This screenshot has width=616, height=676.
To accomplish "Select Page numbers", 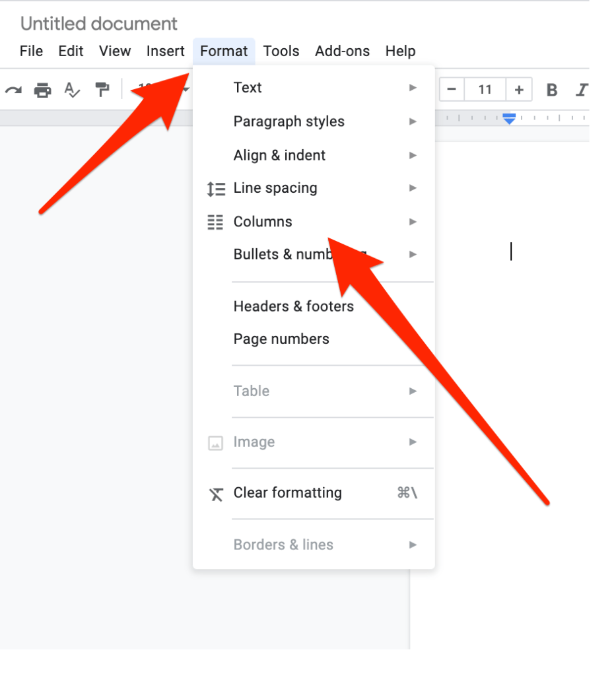I will coord(281,339).
